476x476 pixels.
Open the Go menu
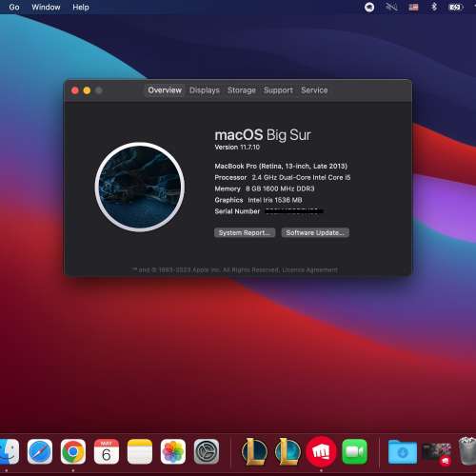pyautogui.click(x=14, y=7)
